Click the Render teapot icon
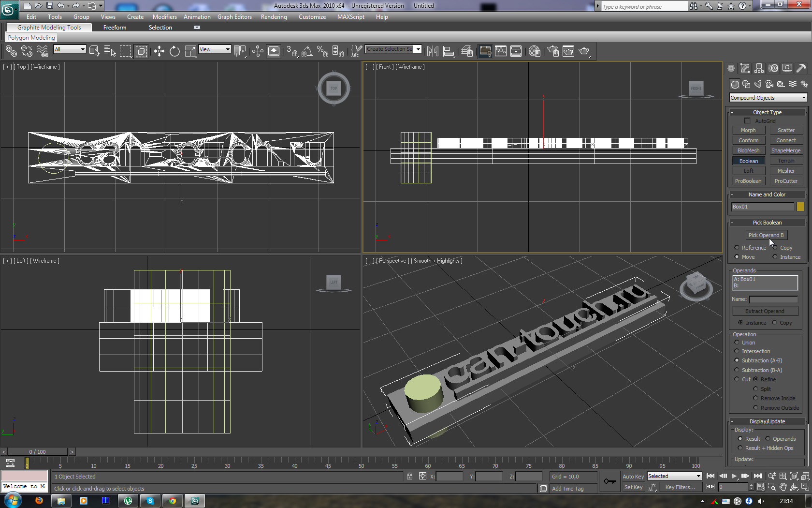Viewport: 812px width, 508px height. click(584, 51)
